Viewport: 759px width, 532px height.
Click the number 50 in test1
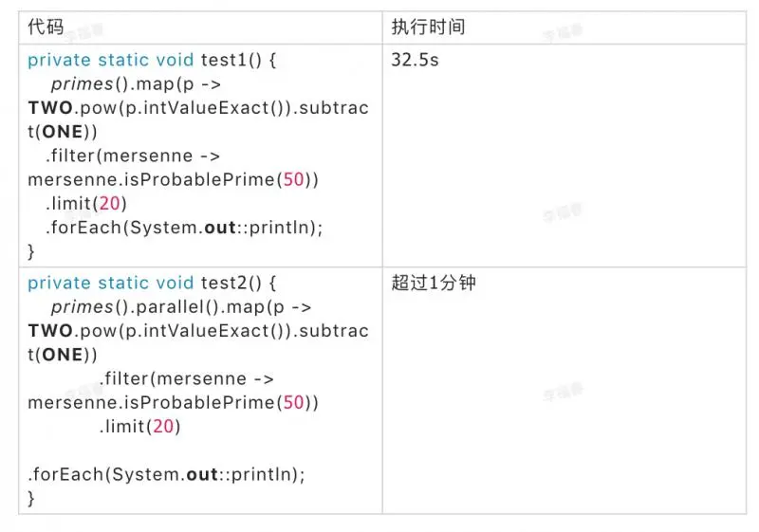click(293, 179)
